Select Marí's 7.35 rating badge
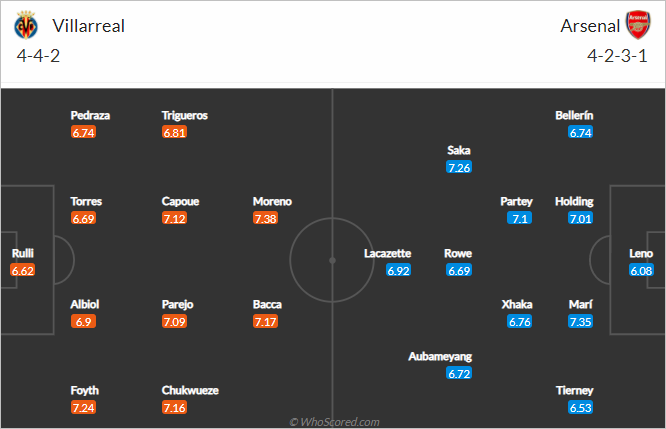Screen dimensions: 666x429 coord(580,322)
